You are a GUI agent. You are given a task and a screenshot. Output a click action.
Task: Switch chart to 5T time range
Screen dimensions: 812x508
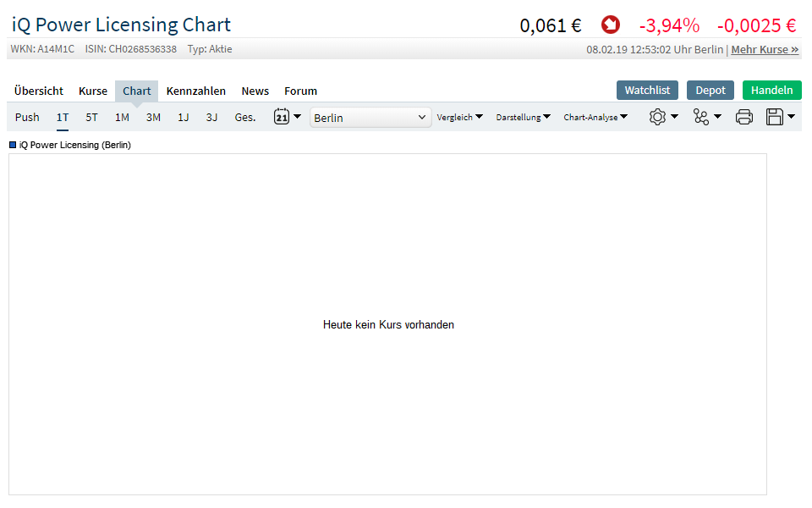point(91,118)
